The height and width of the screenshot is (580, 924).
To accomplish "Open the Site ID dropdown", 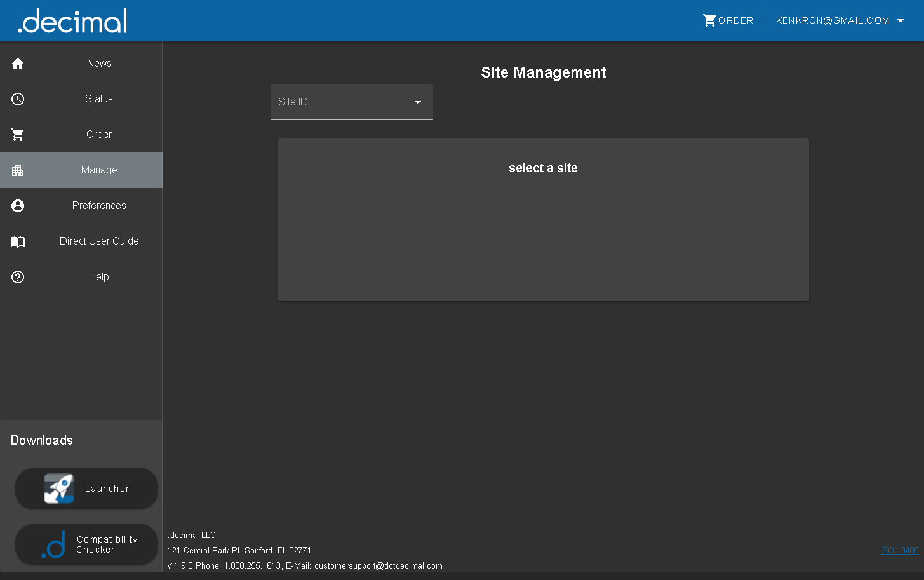I will (x=351, y=102).
